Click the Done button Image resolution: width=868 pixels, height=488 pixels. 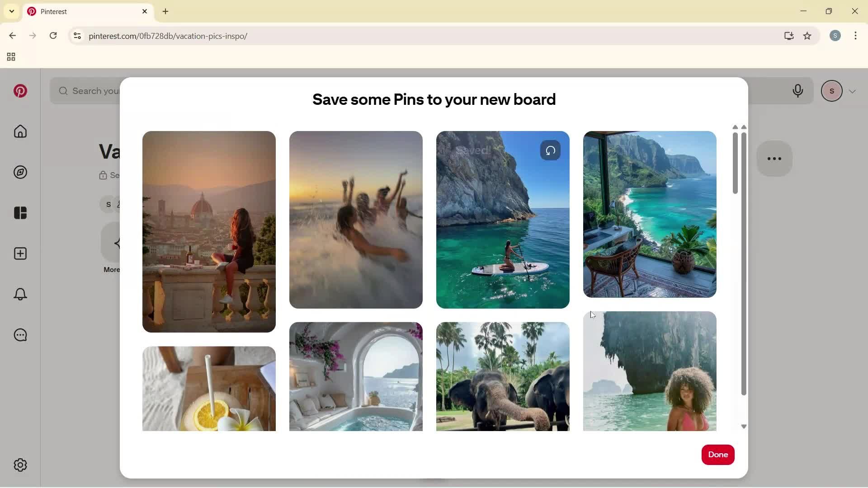(x=718, y=455)
